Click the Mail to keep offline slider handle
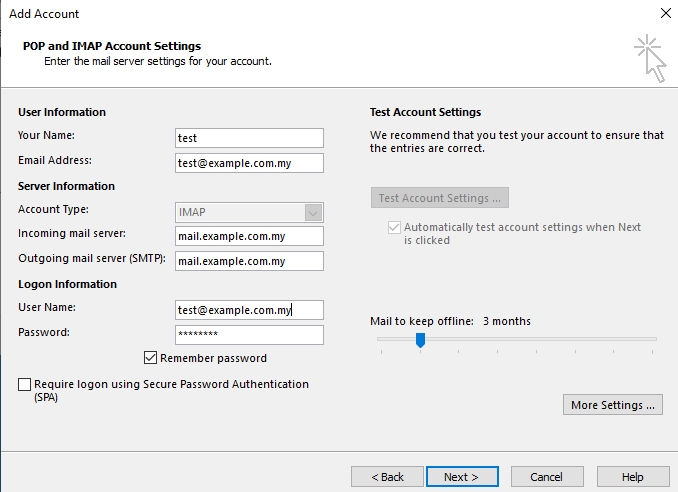 420,340
